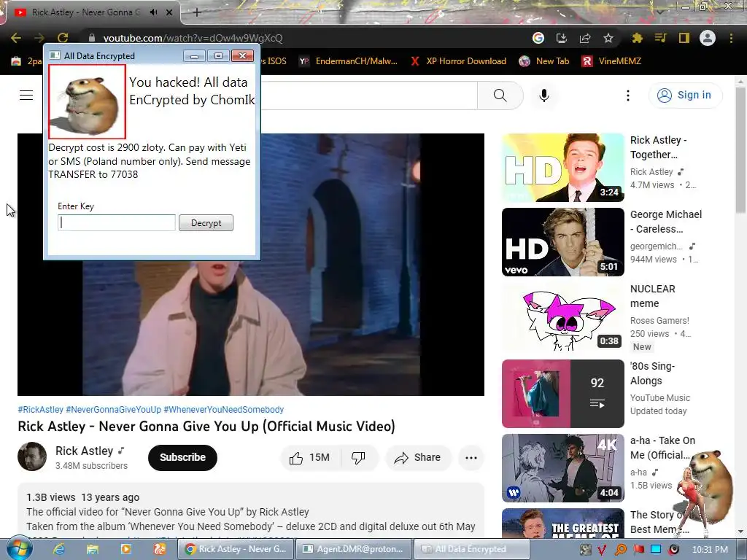Switch to Rick Astley Chrome taskbar button
The image size is (747, 560).
(x=236, y=549)
